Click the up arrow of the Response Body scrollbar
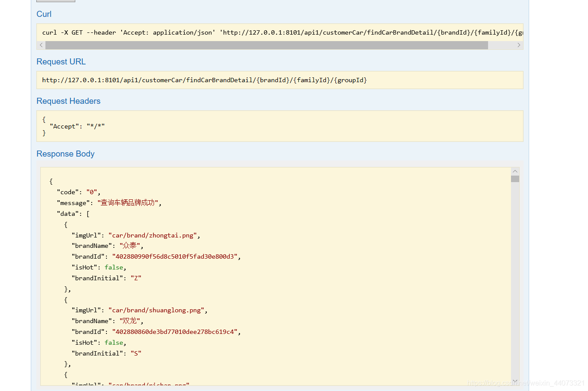 click(515, 171)
